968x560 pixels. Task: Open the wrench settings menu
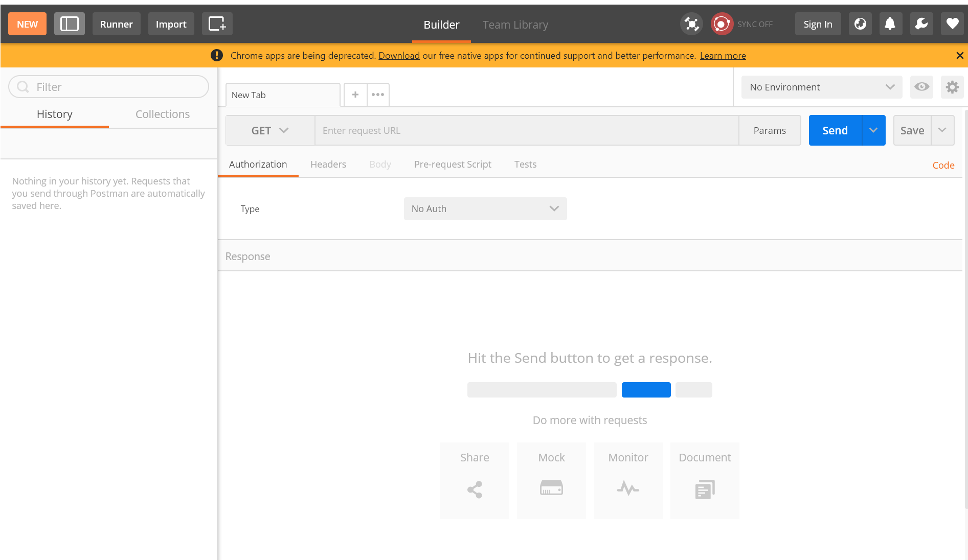click(921, 24)
